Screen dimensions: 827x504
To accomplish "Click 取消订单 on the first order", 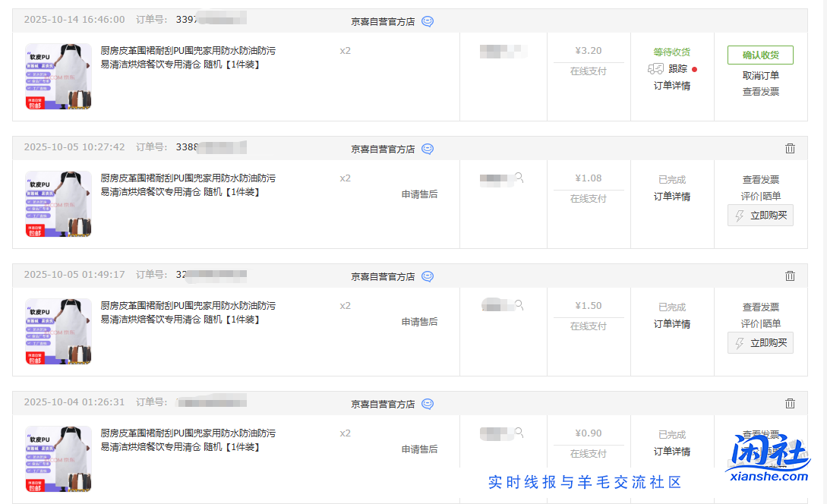I will point(760,74).
